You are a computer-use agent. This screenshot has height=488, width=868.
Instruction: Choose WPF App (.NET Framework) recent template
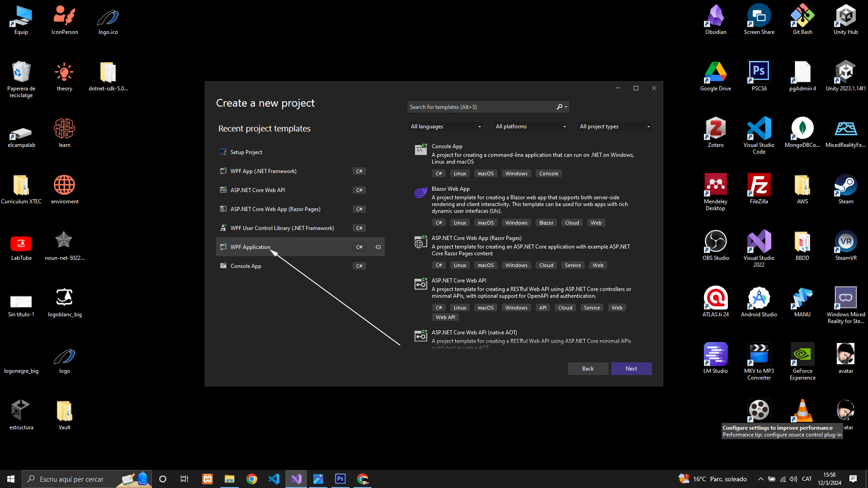[263, 171]
